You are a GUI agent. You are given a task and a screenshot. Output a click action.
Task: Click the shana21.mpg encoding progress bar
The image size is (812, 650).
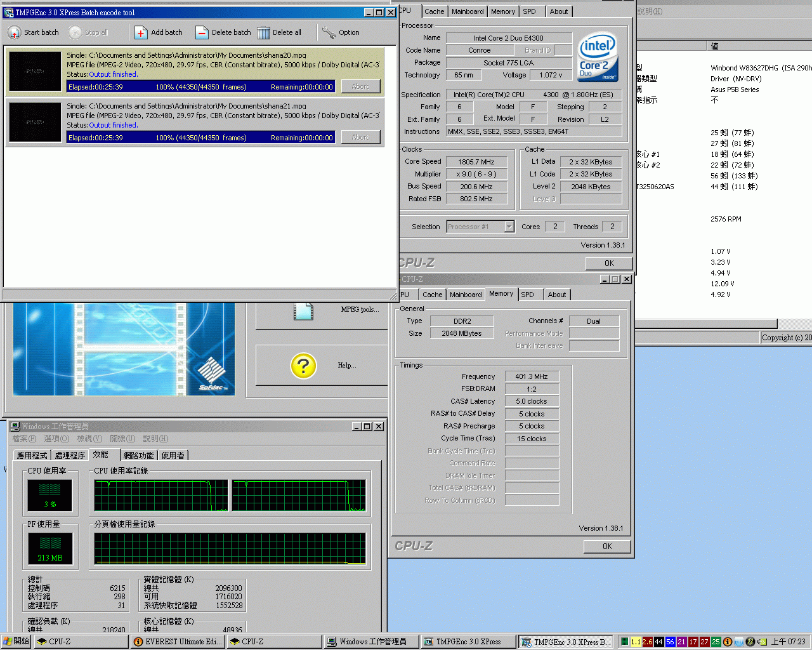coord(200,137)
